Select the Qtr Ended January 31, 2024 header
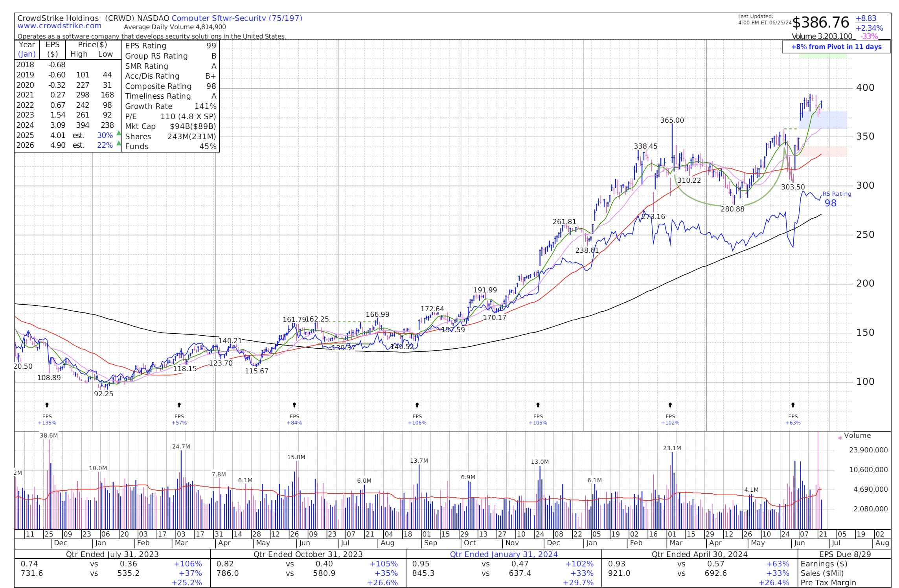 click(x=504, y=554)
